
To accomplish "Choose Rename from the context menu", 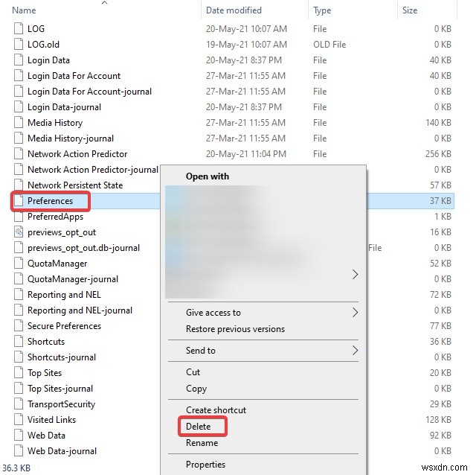I will click(202, 443).
